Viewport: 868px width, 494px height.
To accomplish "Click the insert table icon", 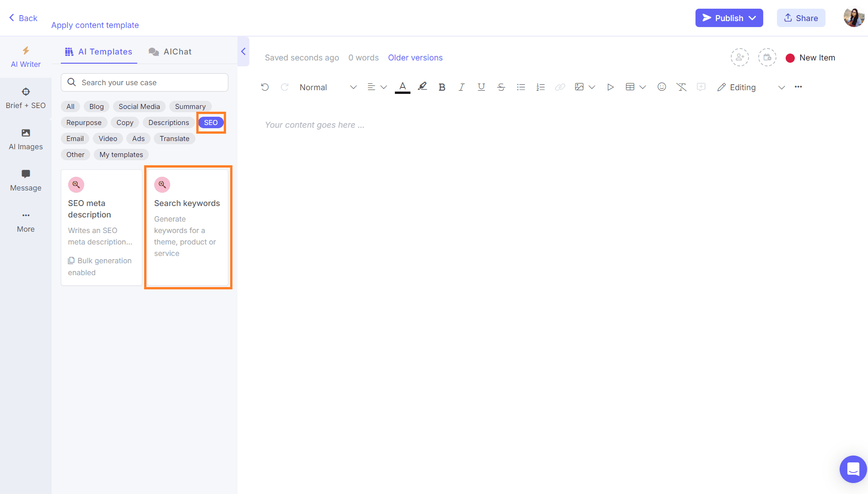I will [630, 87].
